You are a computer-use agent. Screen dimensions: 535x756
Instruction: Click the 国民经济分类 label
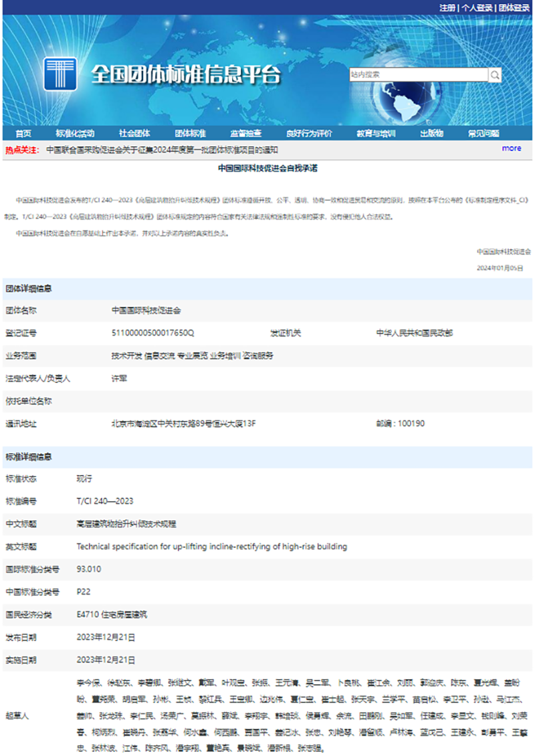(x=29, y=615)
